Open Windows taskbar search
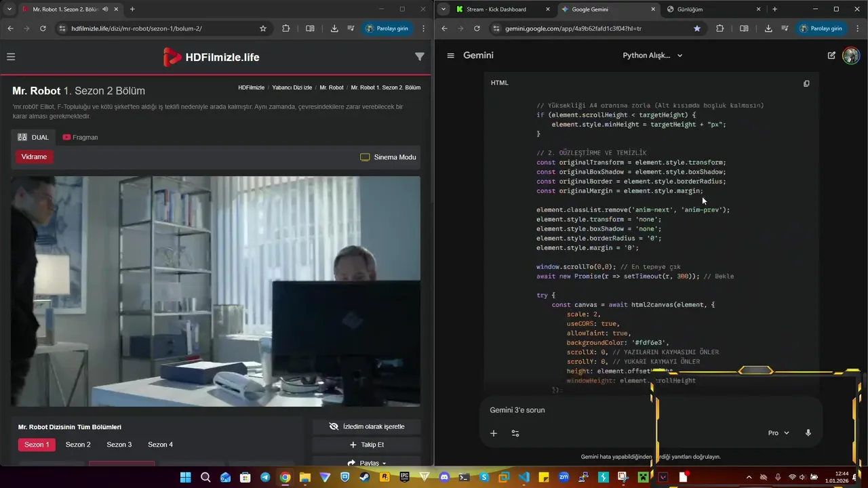The width and height of the screenshot is (868, 488). [205, 477]
